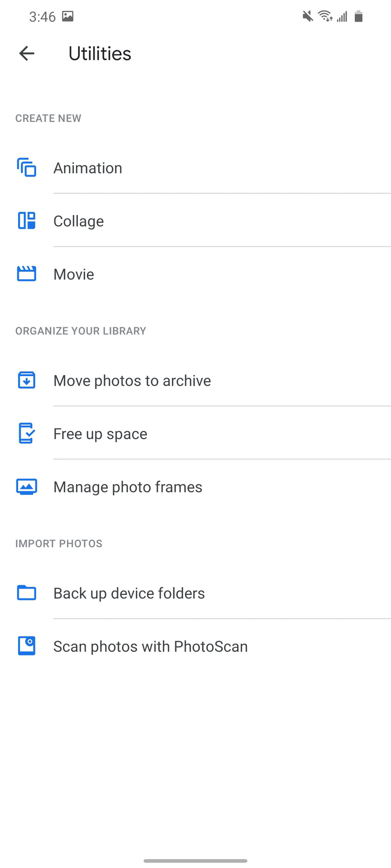Tap the photo frames icon

coord(27,487)
